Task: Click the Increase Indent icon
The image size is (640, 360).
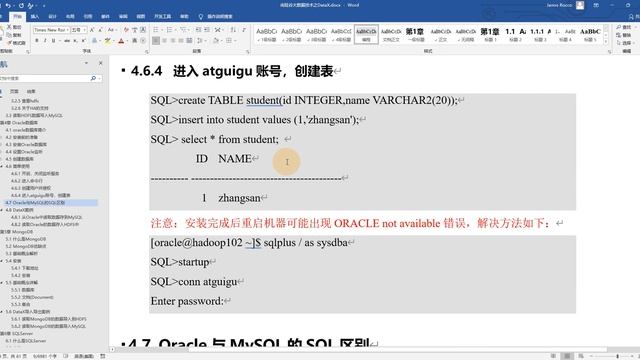Action: (x=207, y=30)
